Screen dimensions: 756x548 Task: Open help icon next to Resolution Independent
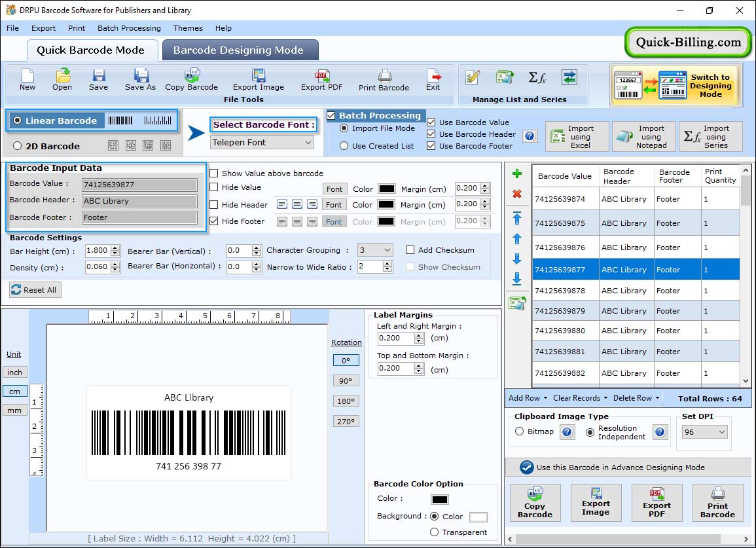660,431
